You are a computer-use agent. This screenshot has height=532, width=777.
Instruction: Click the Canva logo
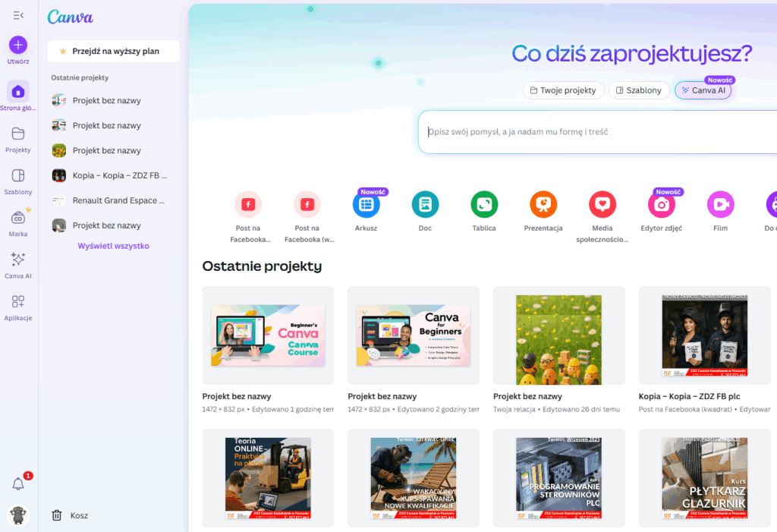coord(71,17)
